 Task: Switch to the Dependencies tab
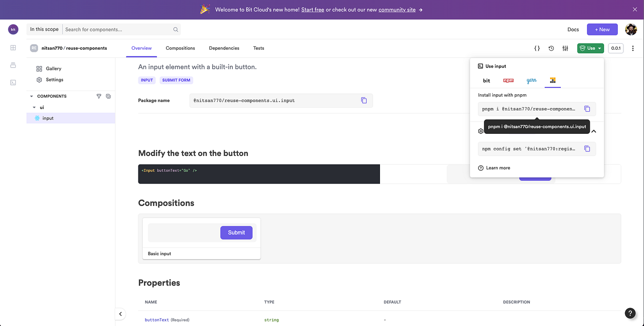[x=224, y=48]
